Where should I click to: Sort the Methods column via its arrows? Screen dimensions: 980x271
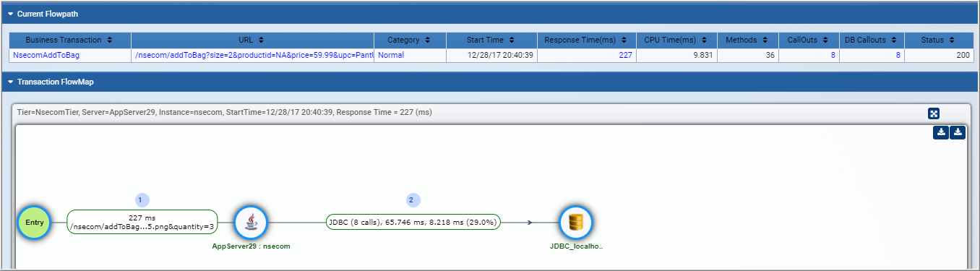click(765, 40)
